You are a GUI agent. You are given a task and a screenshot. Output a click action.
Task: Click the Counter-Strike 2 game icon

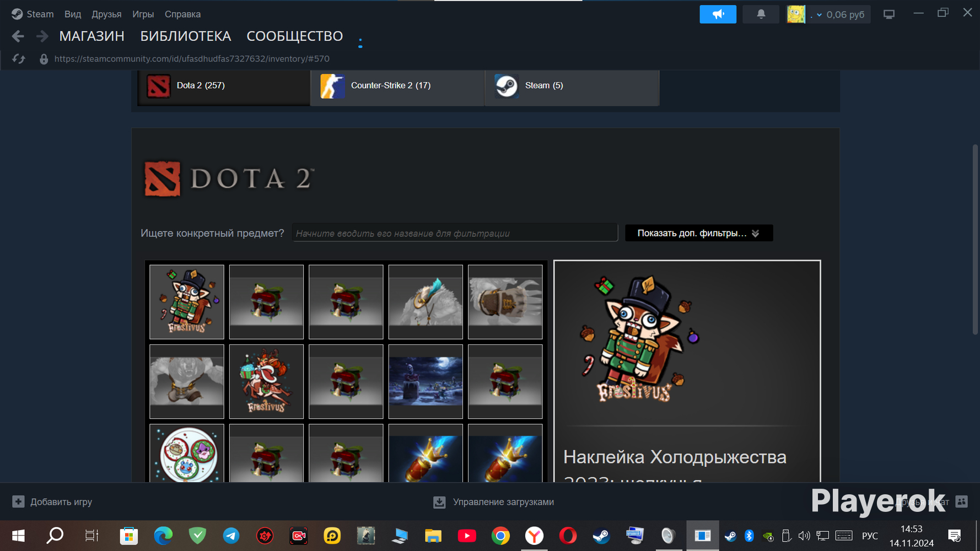point(332,86)
